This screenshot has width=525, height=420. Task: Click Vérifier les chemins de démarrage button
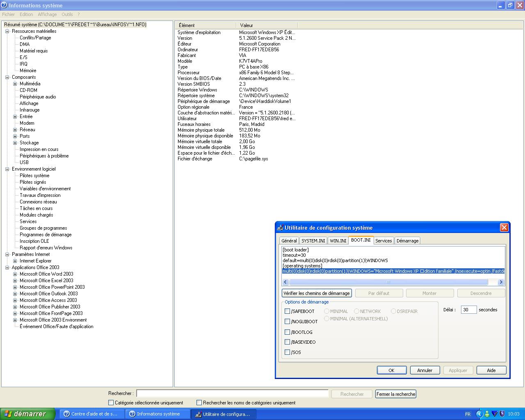click(x=317, y=293)
